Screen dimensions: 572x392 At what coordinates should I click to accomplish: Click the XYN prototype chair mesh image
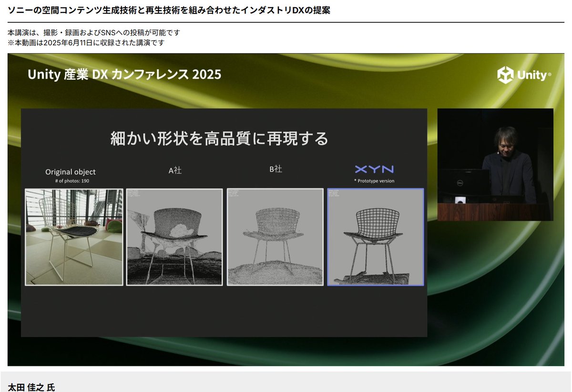click(376, 237)
